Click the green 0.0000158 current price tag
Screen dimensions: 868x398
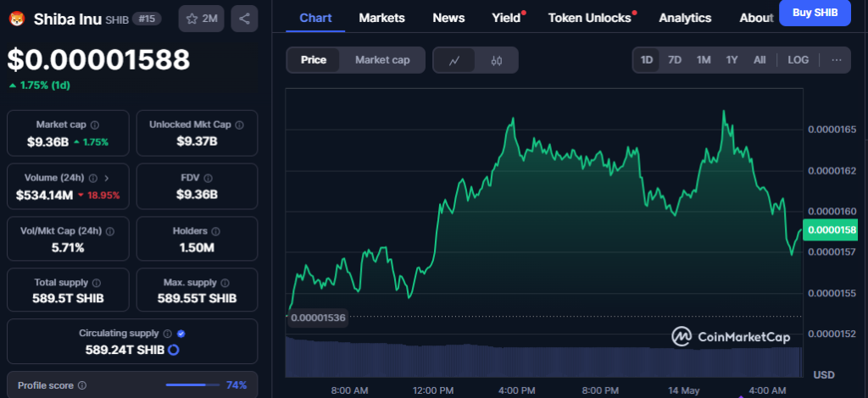tap(830, 230)
